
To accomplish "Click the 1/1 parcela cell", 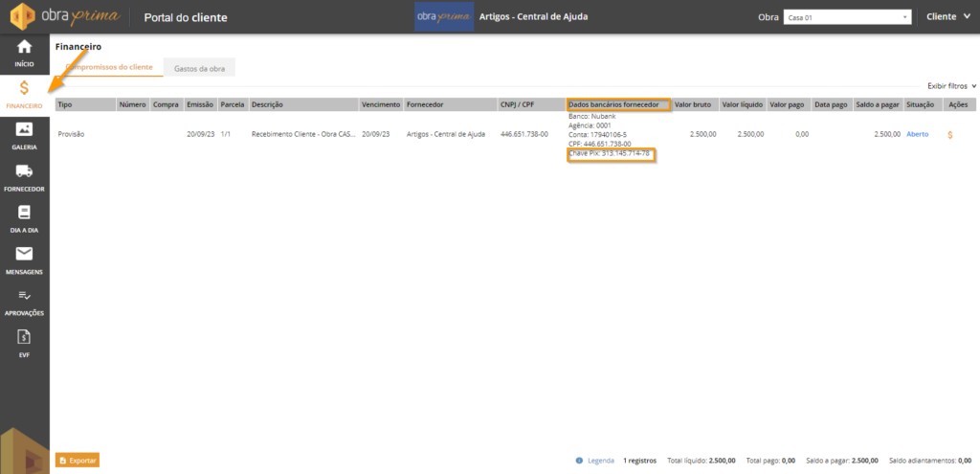I will pos(226,134).
